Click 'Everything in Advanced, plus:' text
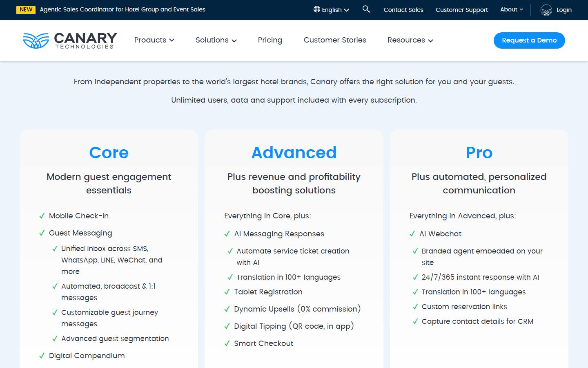The height and width of the screenshot is (368, 588). click(x=463, y=216)
